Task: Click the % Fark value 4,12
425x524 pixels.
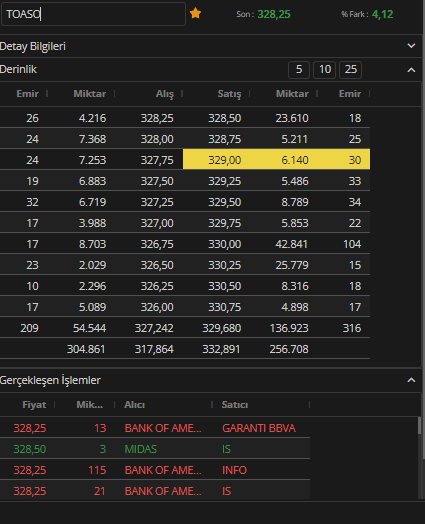Action: point(383,14)
